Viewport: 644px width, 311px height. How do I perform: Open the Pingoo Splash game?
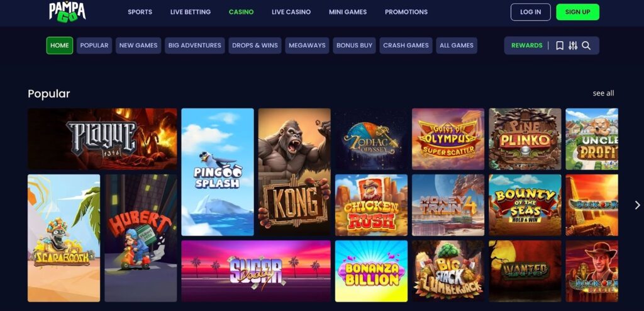pos(217,172)
